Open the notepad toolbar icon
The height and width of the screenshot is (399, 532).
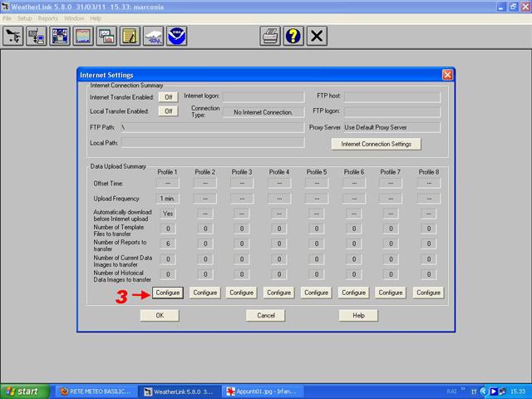[x=130, y=36]
